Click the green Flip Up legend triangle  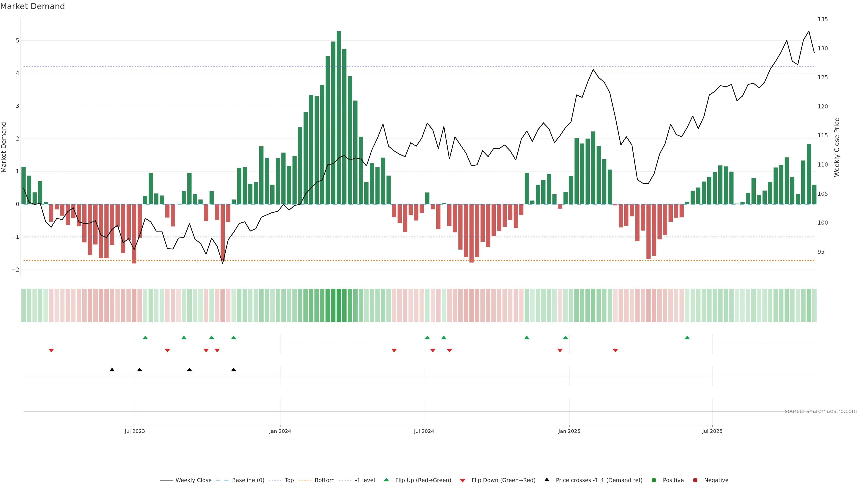coord(386,480)
